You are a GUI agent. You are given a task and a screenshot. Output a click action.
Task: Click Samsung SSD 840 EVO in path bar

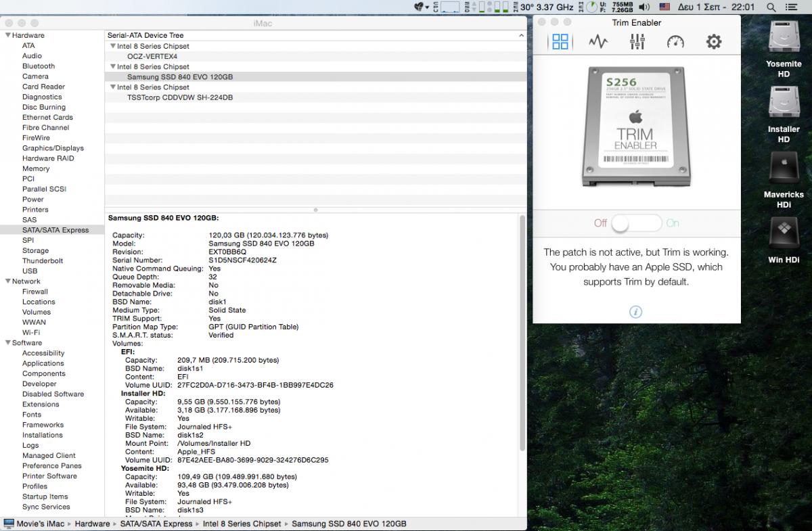tap(349, 524)
